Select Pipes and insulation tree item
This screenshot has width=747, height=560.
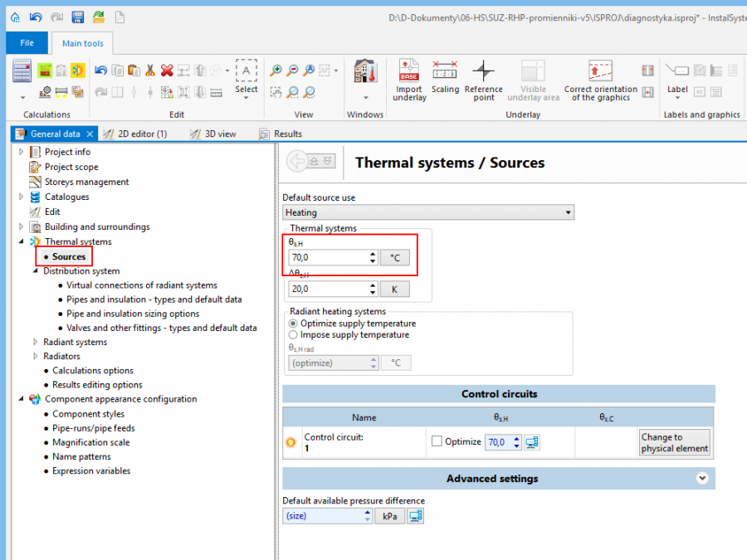[154, 299]
